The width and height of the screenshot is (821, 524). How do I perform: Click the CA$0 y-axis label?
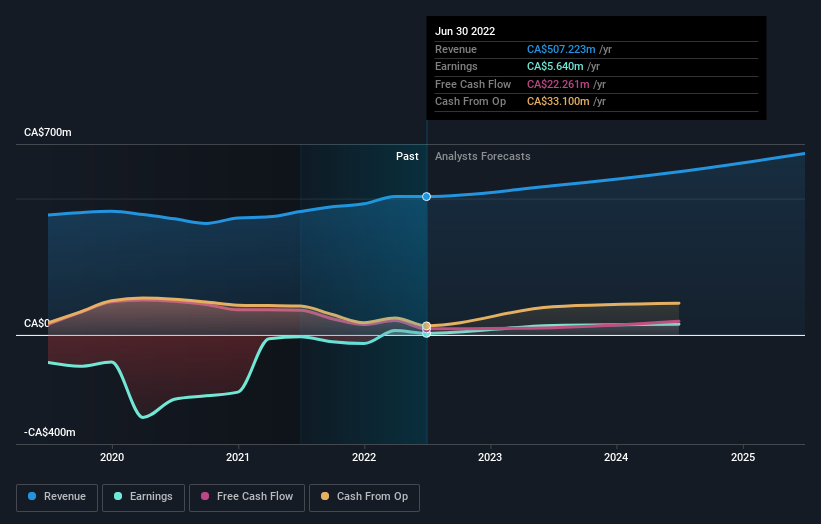pos(37,324)
